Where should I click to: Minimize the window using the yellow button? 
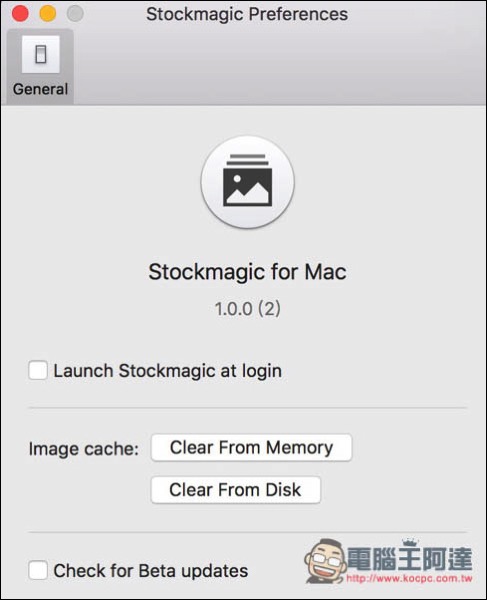(48, 14)
